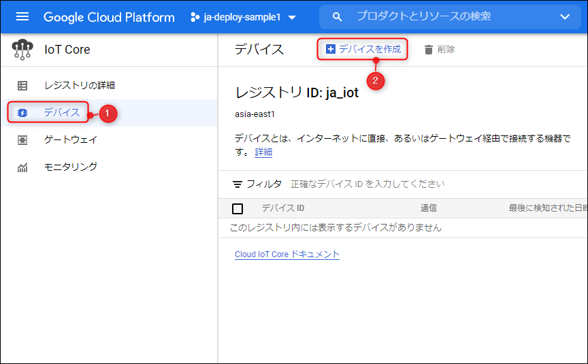Open the Cloud IoT Core ドキュメント link
Screen dimensions: 588x364
287,254
